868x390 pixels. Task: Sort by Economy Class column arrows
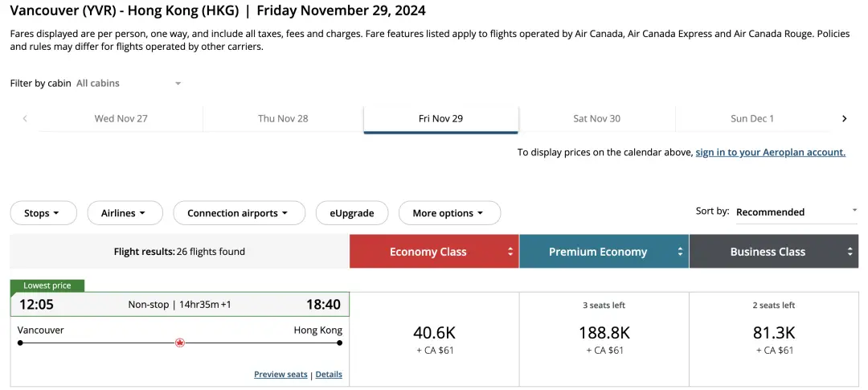tap(510, 252)
